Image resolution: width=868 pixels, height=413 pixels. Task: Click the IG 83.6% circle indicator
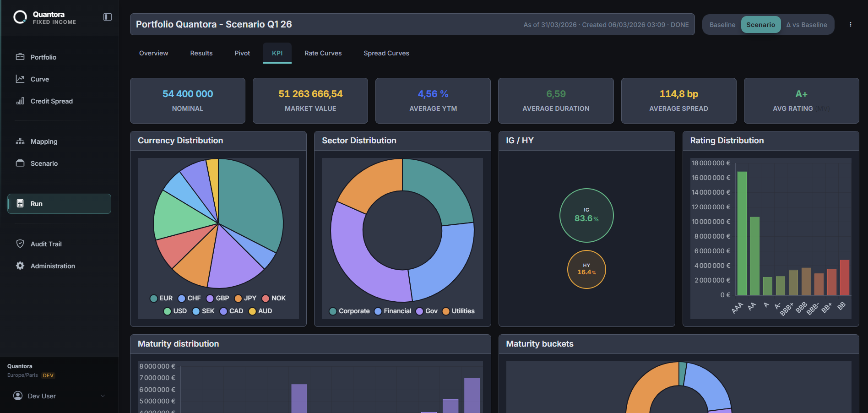click(586, 215)
